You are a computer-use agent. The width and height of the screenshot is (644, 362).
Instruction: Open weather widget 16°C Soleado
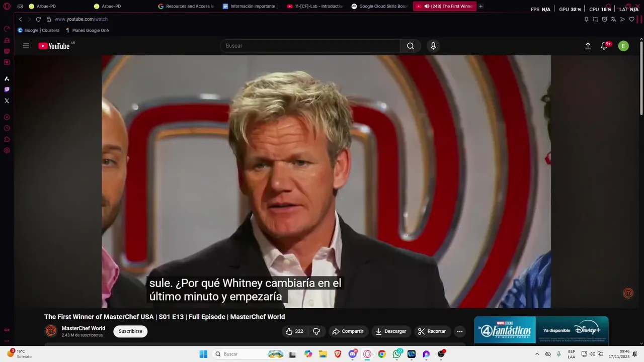click(x=19, y=354)
